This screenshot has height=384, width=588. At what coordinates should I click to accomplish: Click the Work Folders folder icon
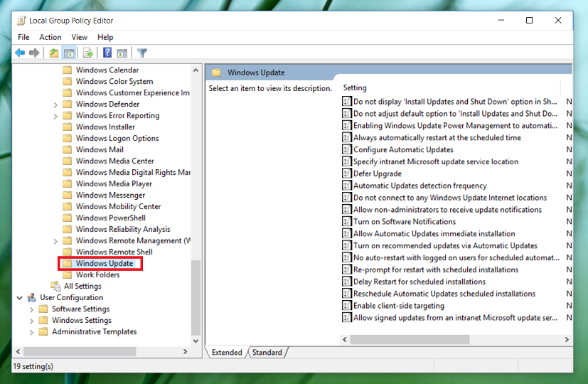[68, 274]
